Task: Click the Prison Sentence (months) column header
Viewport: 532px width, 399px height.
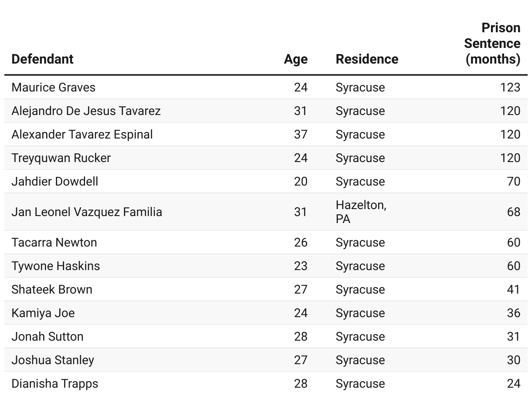Action: [492, 44]
